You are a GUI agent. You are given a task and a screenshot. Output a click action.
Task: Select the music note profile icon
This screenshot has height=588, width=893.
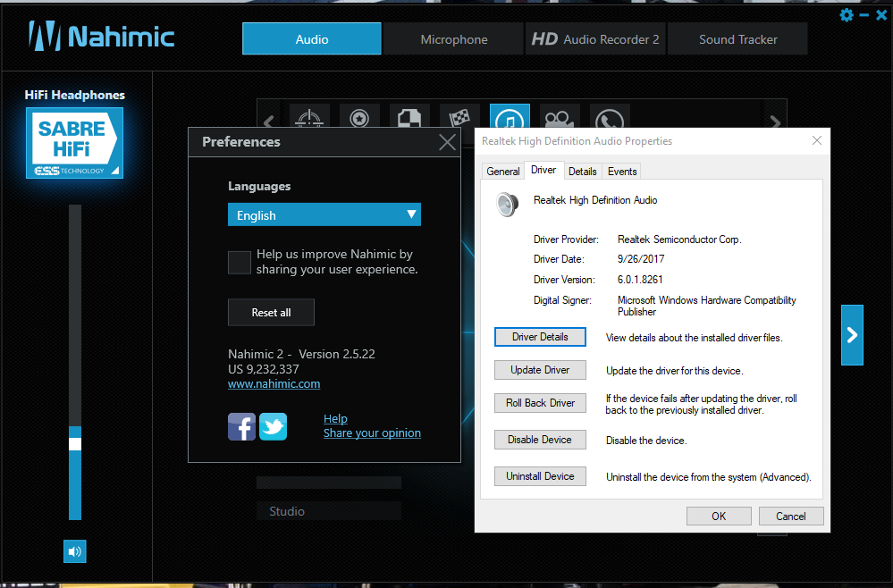click(510, 116)
